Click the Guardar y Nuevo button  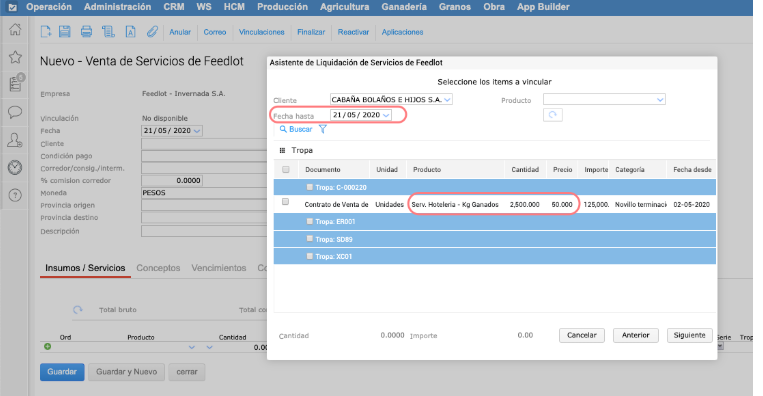(127, 372)
